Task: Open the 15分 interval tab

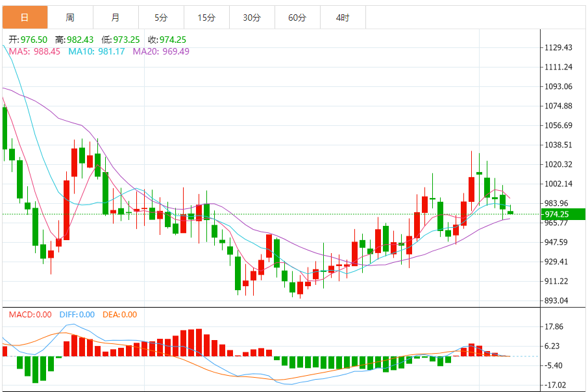Action: (x=206, y=18)
